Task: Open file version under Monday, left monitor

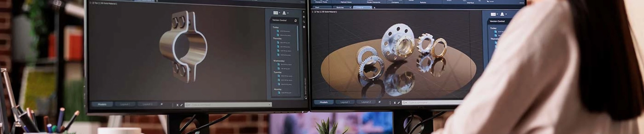Action: [x=285, y=93]
